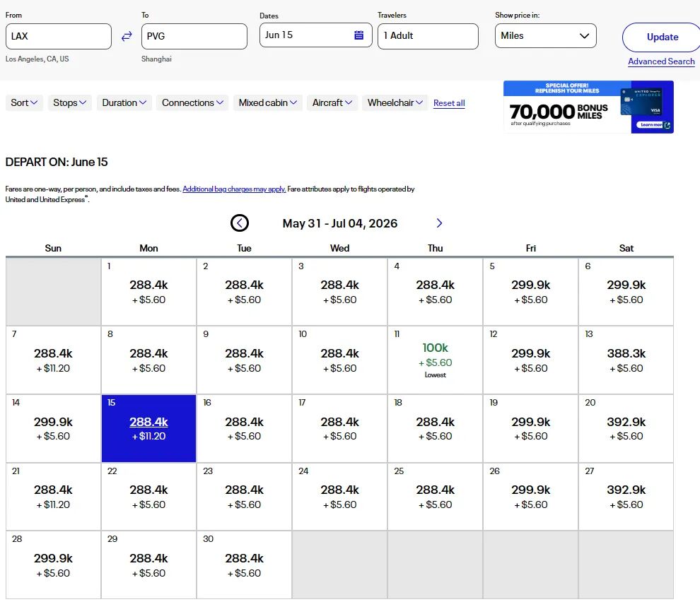Expand the Mixed cabin filter
This screenshot has width=700, height=614.
[268, 103]
